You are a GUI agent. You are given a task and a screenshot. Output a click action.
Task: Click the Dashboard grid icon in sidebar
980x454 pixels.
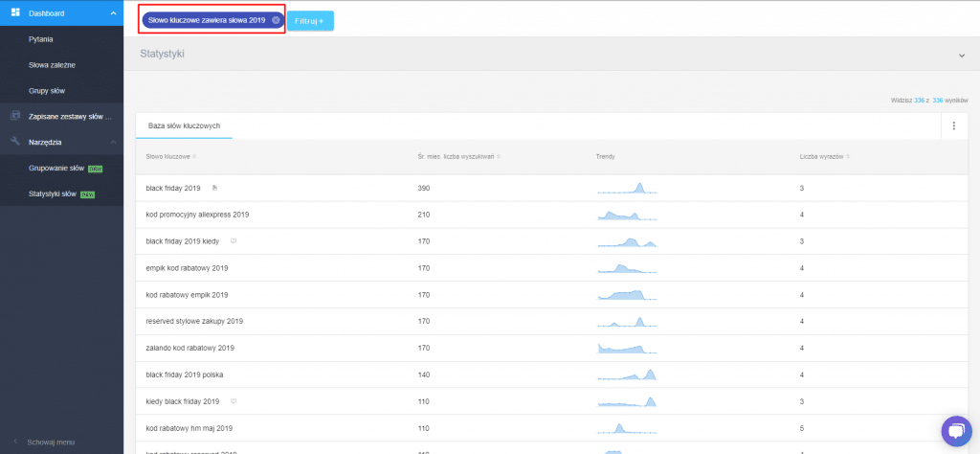(x=15, y=12)
